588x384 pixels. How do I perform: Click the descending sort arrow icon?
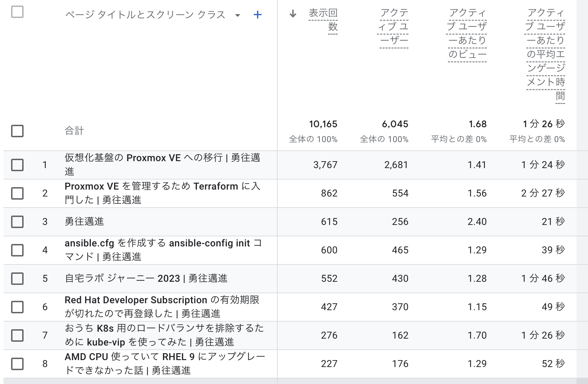(293, 14)
